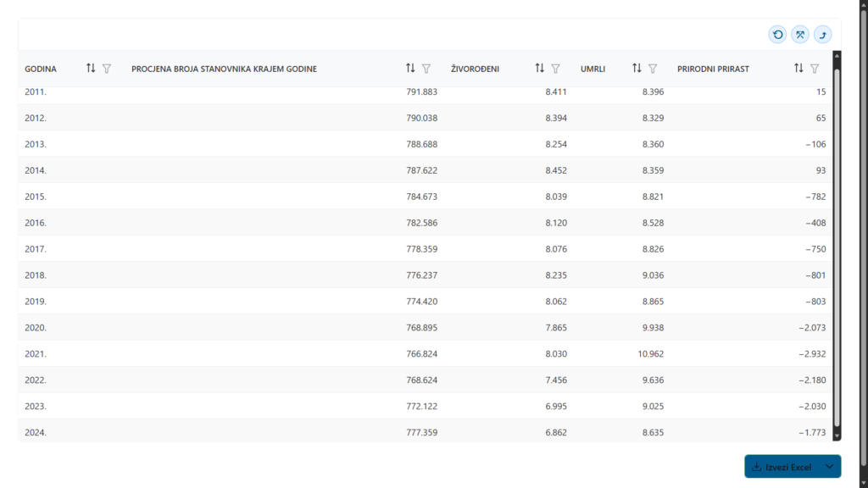The width and height of the screenshot is (868, 488).
Task: Sort by Procjena broja stanovnika column
Action: click(410, 69)
